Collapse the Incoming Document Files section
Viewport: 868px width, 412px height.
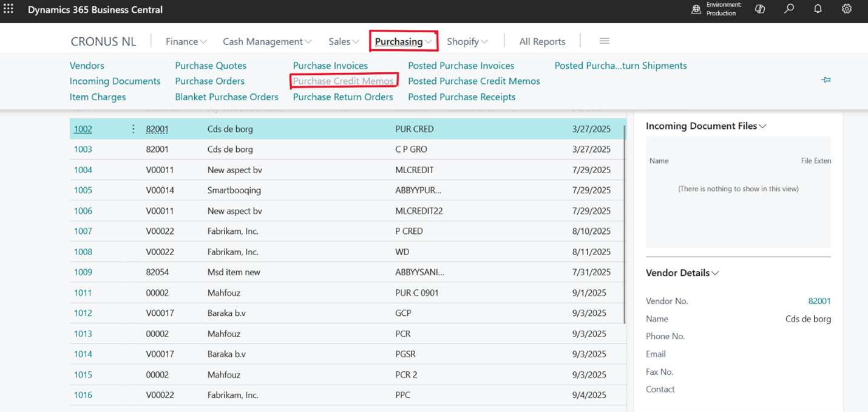705,126
